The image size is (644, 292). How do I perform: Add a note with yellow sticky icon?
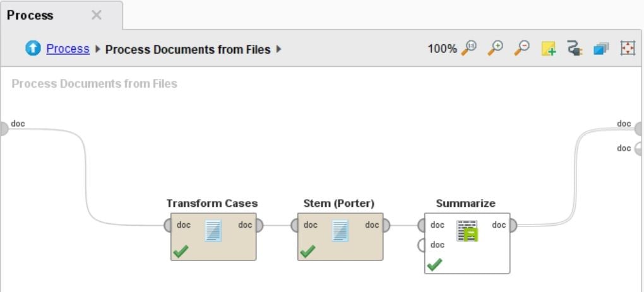pos(548,49)
